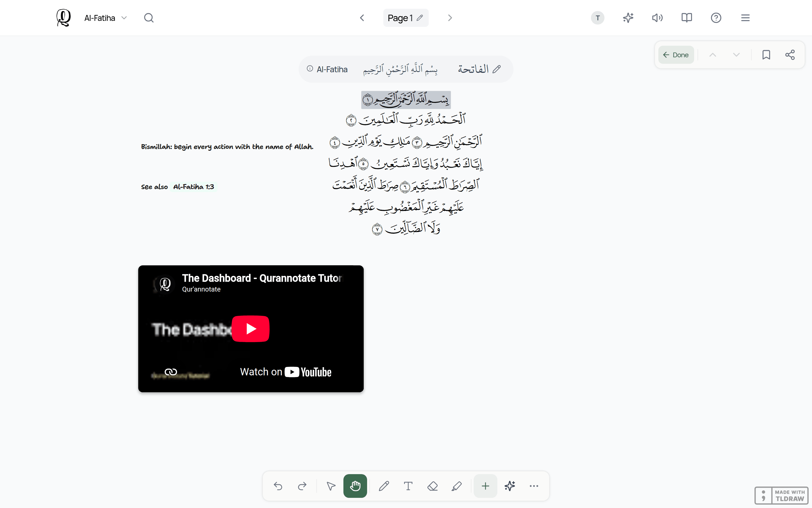Viewport: 812px width, 508px height.
Task: Copy video link with the chain icon
Action: (171, 372)
